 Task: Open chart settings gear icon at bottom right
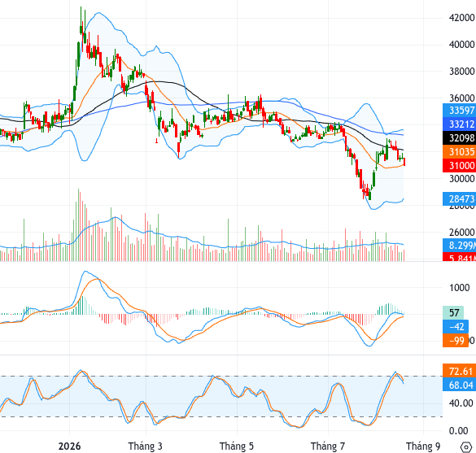(466, 446)
